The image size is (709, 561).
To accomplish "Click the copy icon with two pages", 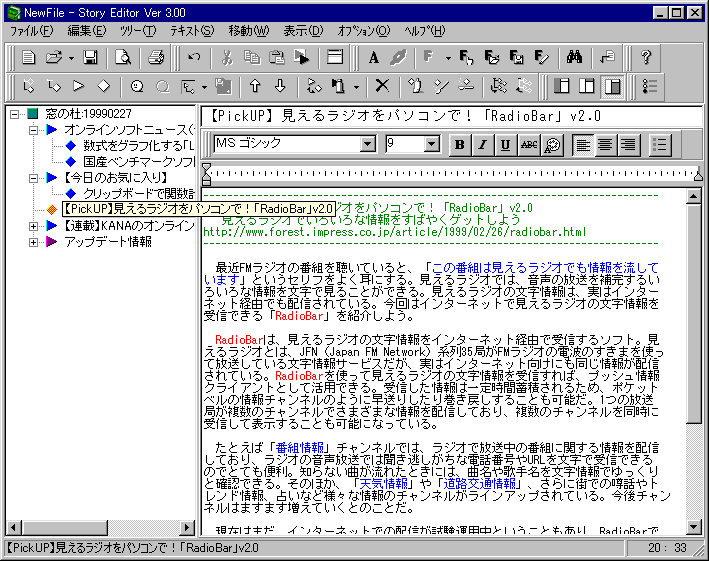I will click(252, 57).
